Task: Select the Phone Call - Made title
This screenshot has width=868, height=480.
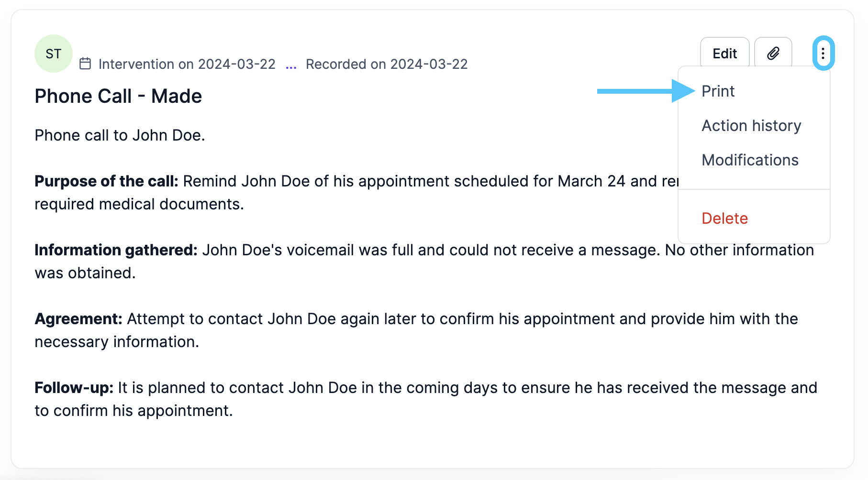Action: click(x=118, y=96)
